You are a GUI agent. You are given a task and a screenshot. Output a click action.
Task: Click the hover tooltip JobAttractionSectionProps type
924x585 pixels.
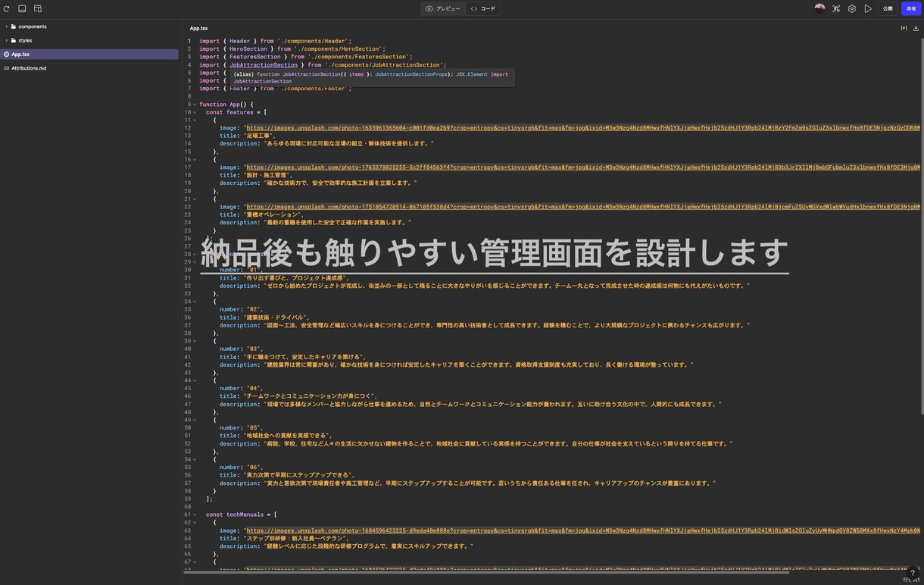(410, 74)
